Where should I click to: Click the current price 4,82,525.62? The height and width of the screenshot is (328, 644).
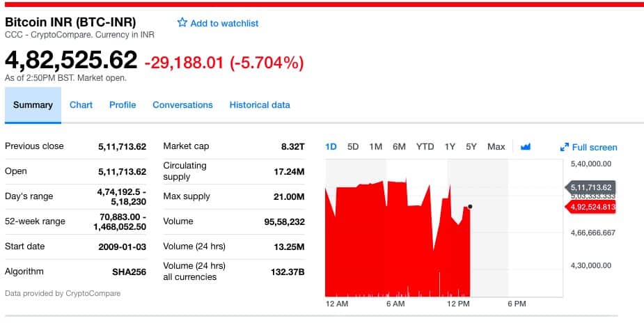(x=71, y=60)
